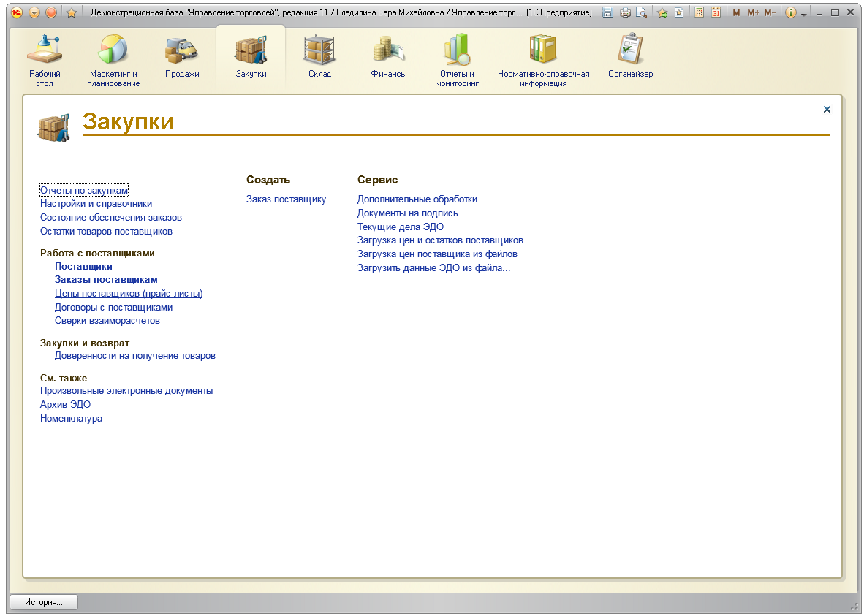
Task: Click the add to favorites star icon
Action: click(662, 12)
